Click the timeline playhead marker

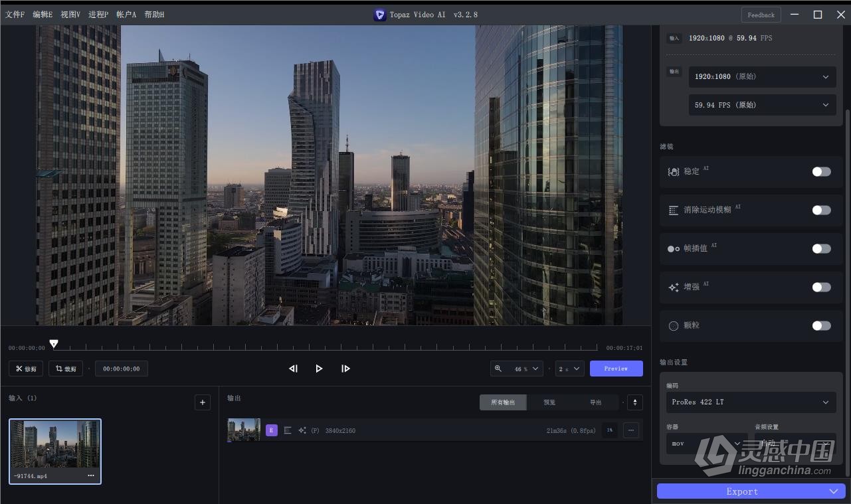(x=54, y=344)
